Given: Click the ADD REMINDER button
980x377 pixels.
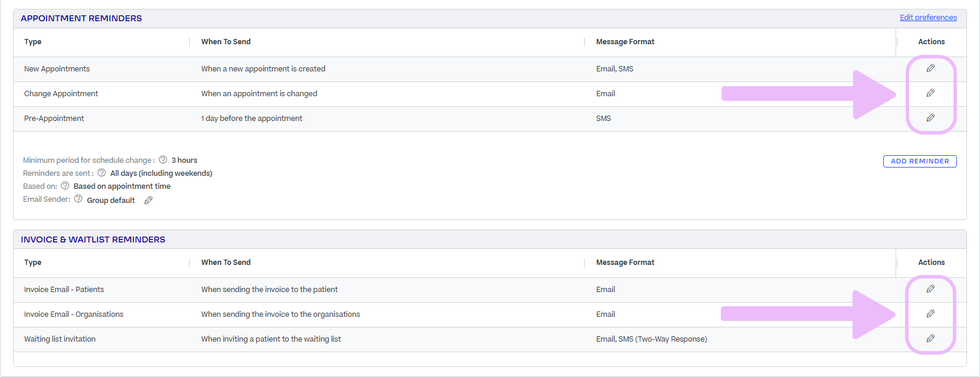Looking at the screenshot, I should pyautogui.click(x=920, y=161).
